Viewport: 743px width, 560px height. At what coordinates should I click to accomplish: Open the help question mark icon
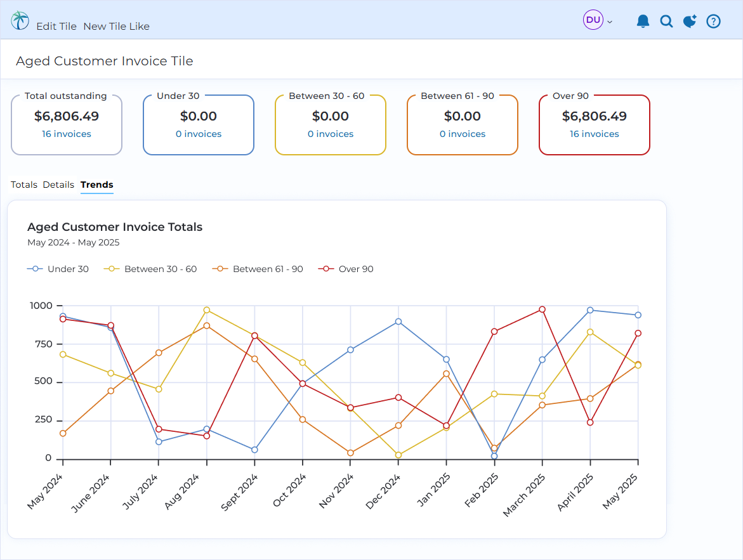[x=713, y=22]
